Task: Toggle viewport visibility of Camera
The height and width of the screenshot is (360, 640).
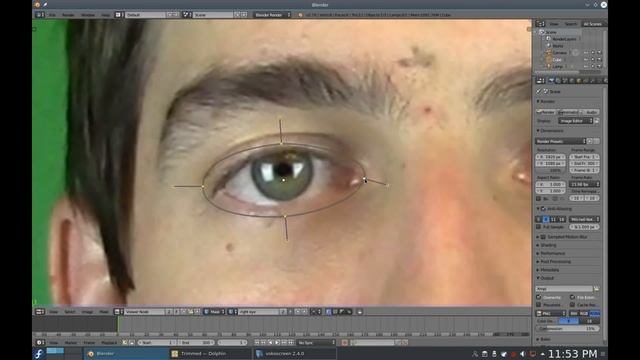Action: (586, 53)
